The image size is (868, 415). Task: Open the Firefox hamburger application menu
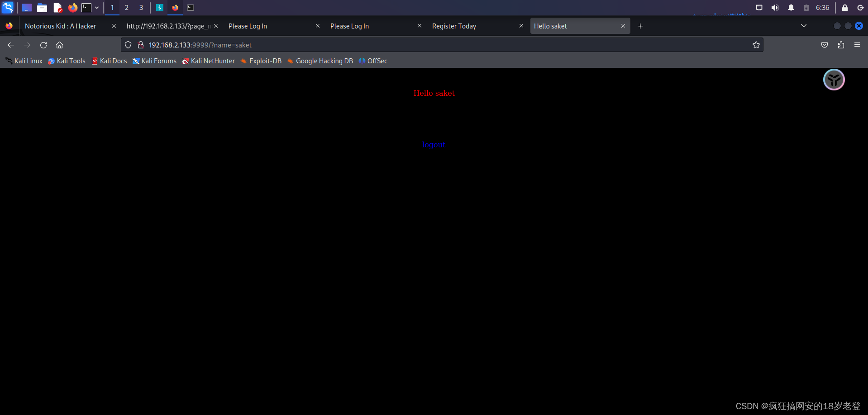(x=857, y=45)
